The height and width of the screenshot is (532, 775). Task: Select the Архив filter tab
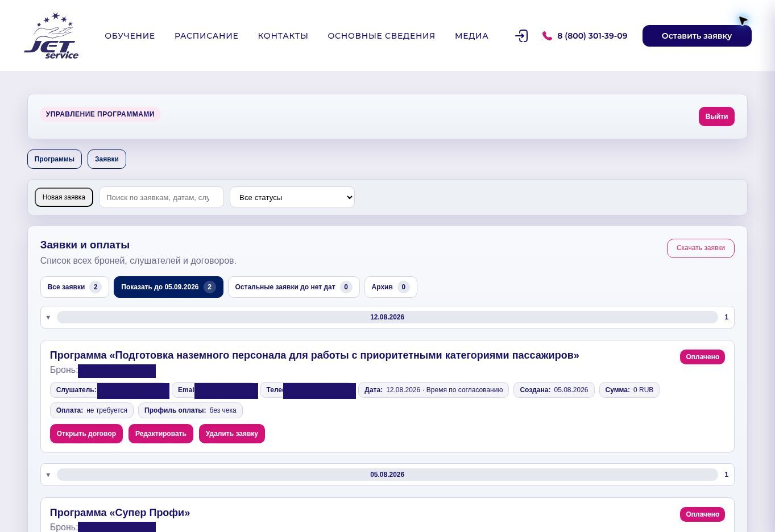[391, 287]
